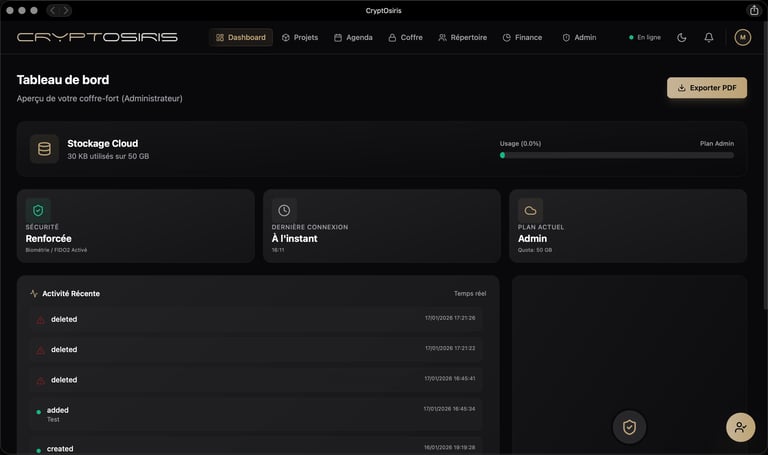Viewport: 768px width, 455px height.
Task: Click the Finance pie chart icon
Action: pos(506,37)
